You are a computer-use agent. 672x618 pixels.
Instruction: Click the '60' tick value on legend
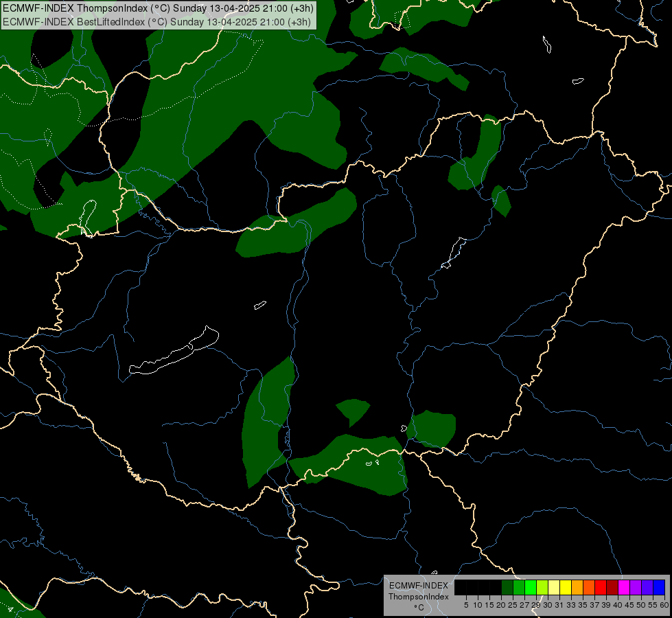[x=664, y=605]
